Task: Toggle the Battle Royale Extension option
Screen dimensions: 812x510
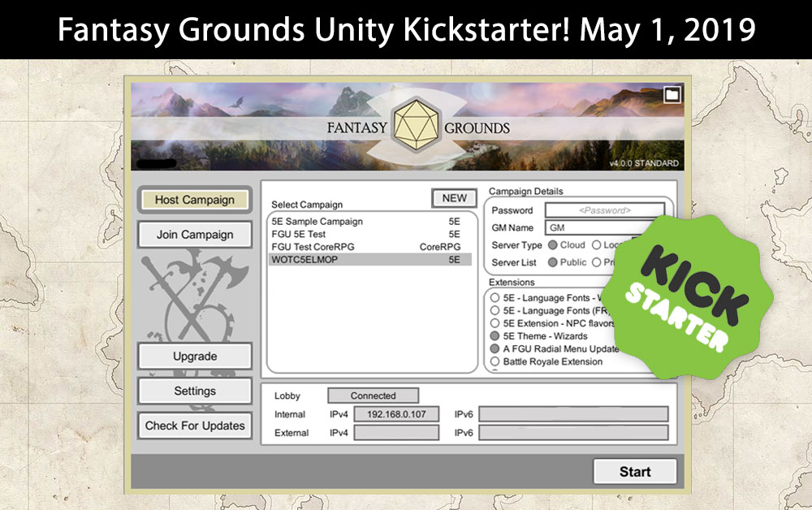Action: 495,361
